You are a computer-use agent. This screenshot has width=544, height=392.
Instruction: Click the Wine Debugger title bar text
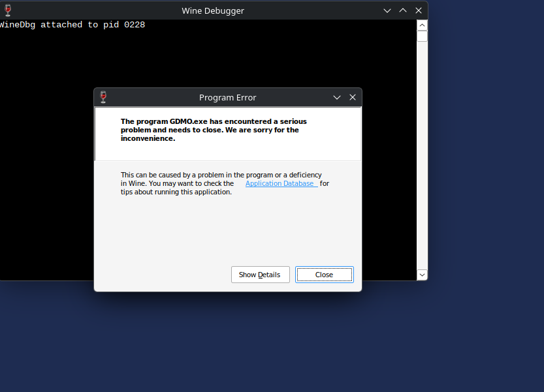click(213, 10)
